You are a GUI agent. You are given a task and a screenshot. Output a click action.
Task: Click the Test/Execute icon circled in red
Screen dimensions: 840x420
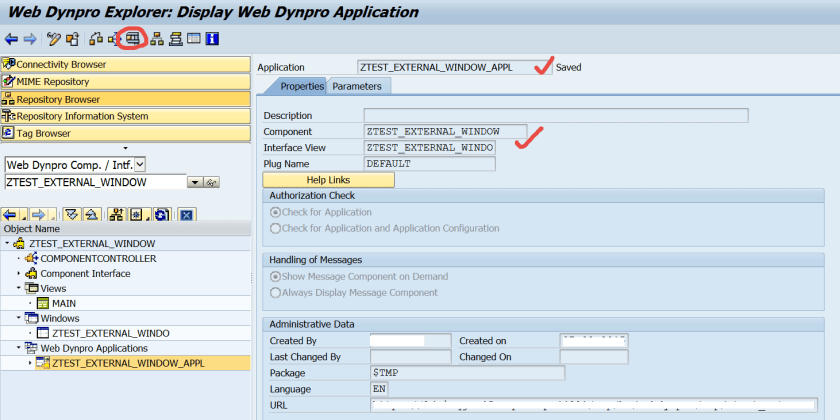[132, 39]
